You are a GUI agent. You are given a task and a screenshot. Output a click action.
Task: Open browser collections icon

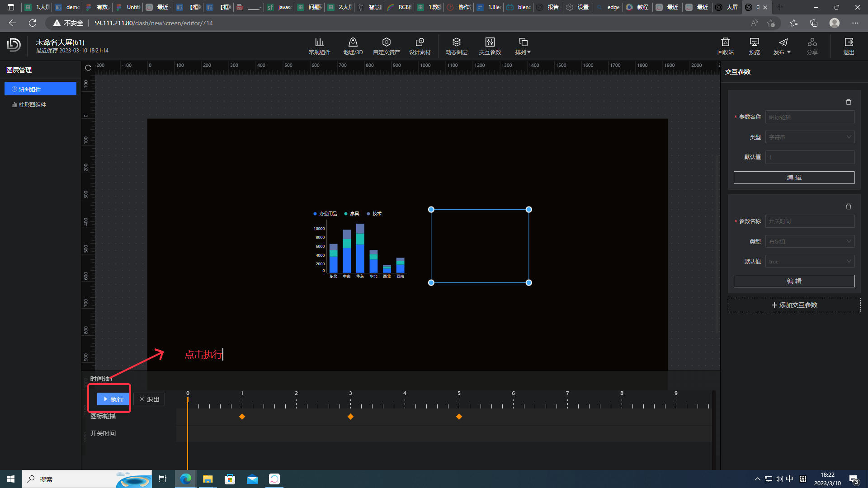coord(814,23)
